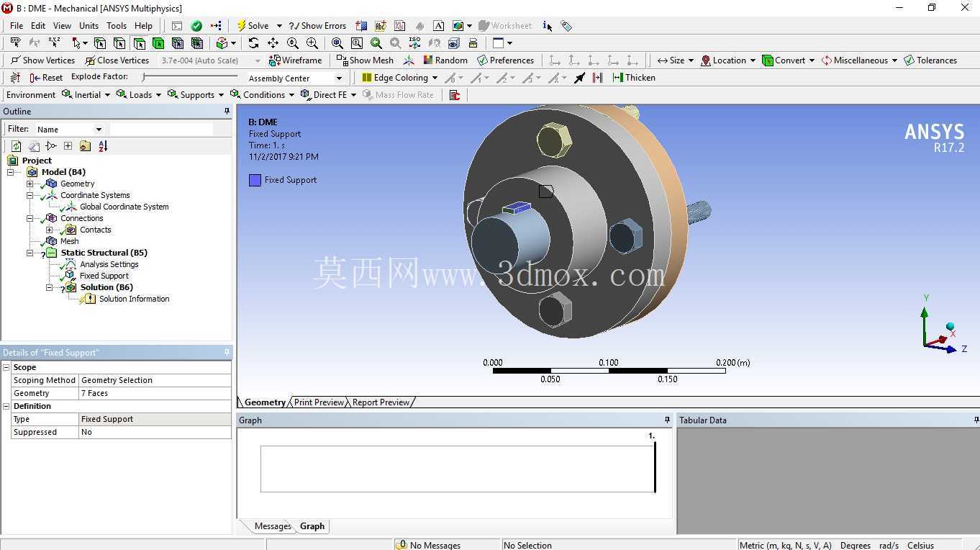Toggle Close Vertices display
The width and height of the screenshot is (980, 550).
tap(117, 60)
